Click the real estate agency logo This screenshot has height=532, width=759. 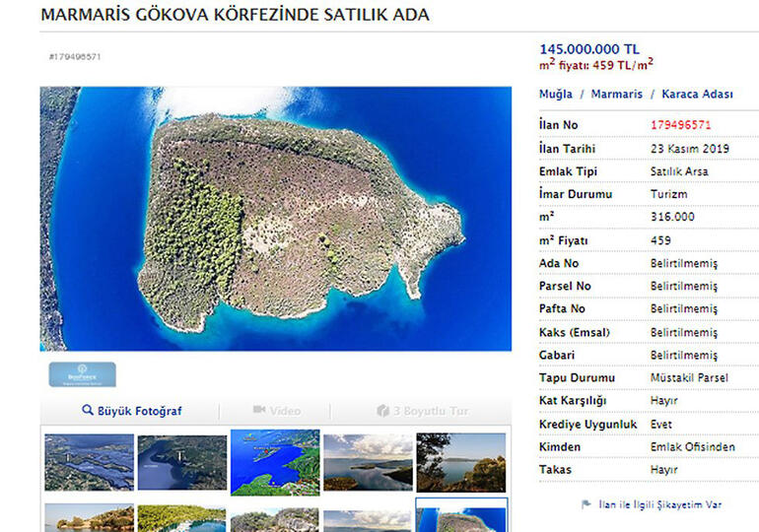pyautogui.click(x=82, y=374)
